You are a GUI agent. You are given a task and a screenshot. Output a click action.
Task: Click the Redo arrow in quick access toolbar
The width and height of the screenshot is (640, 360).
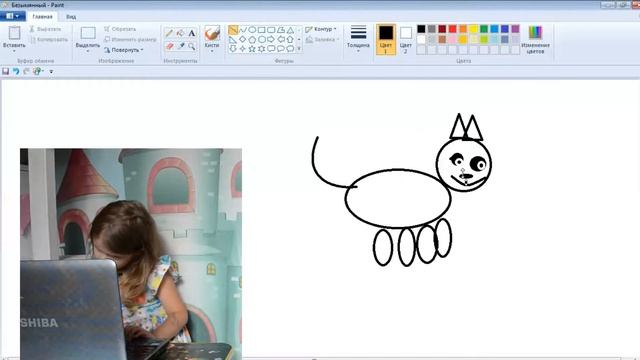[27, 71]
